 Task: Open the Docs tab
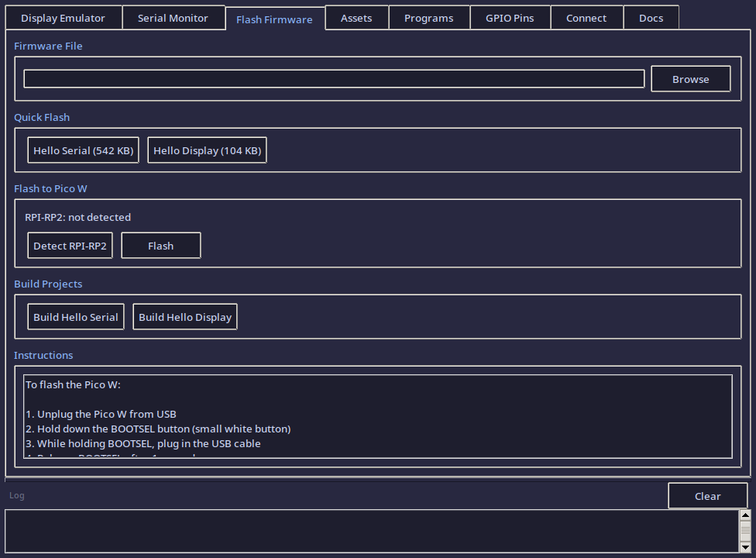coord(651,17)
